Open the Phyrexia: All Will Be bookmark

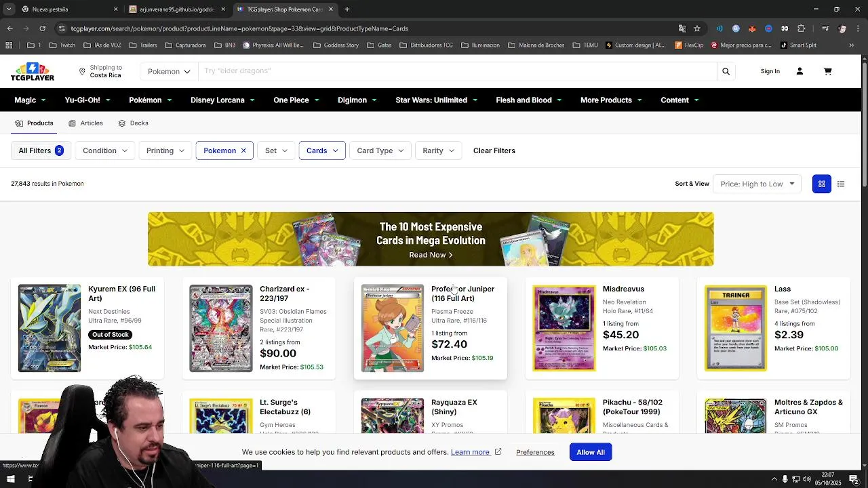point(272,45)
